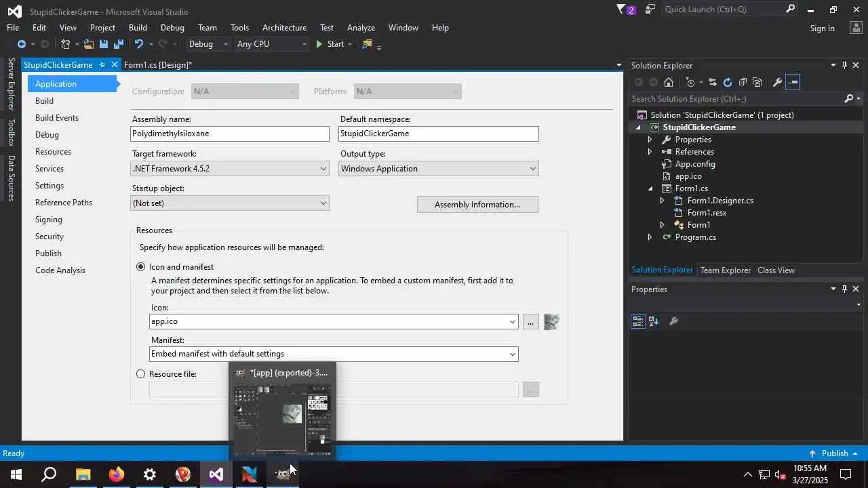Select the Signing settings page
The image size is (868, 488).
[x=49, y=220]
